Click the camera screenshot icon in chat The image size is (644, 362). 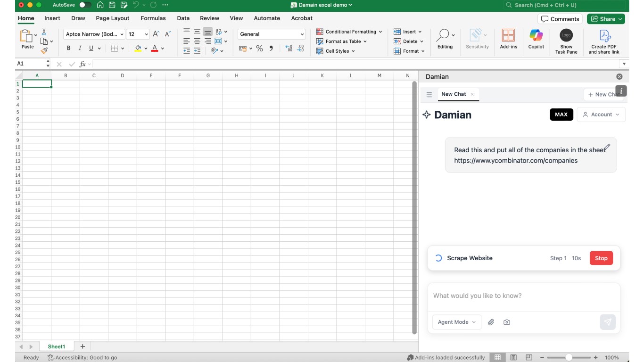click(507, 322)
